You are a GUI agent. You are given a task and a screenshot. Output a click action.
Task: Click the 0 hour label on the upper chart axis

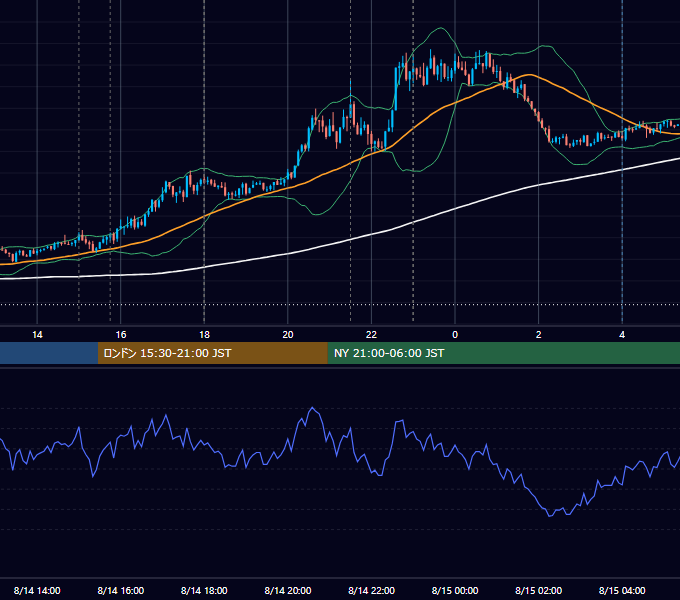tap(455, 335)
